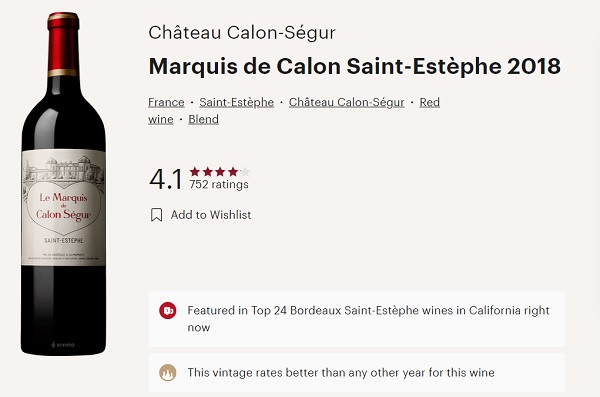Open the best vintage rating highlight

[357, 373]
